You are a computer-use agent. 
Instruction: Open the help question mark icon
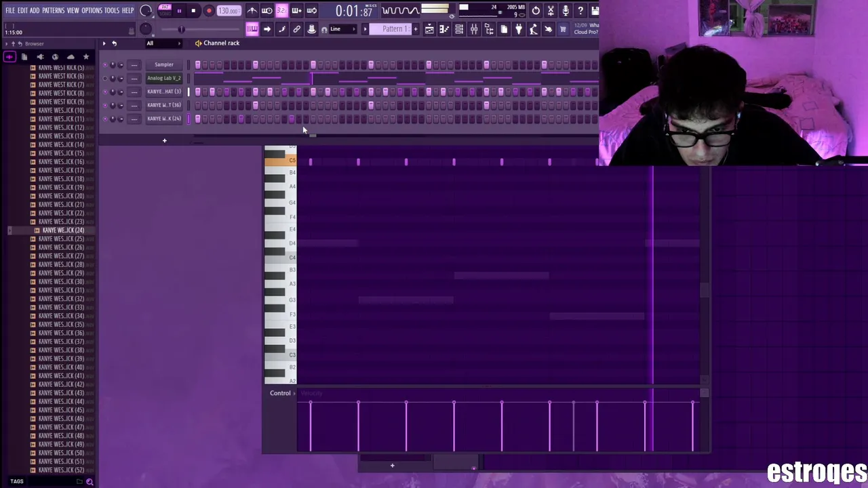[580, 10]
